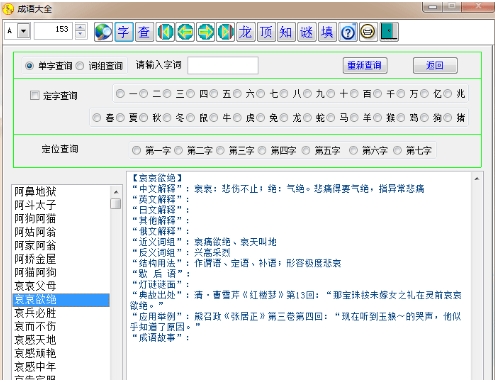Screen dimensions: 495x382
Task: Select the 一 radio option
Action: (x=120, y=94)
